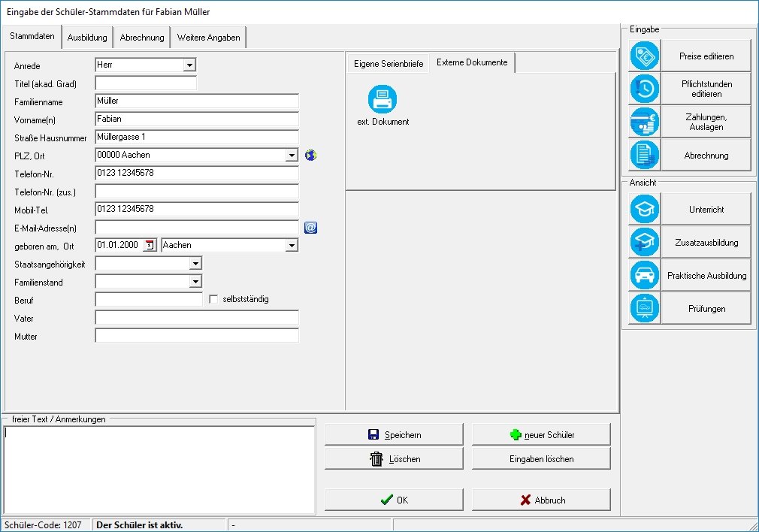Screen dimensions: 759x532
Task: Click the Mobil-Tel. field
Action: click(x=197, y=209)
